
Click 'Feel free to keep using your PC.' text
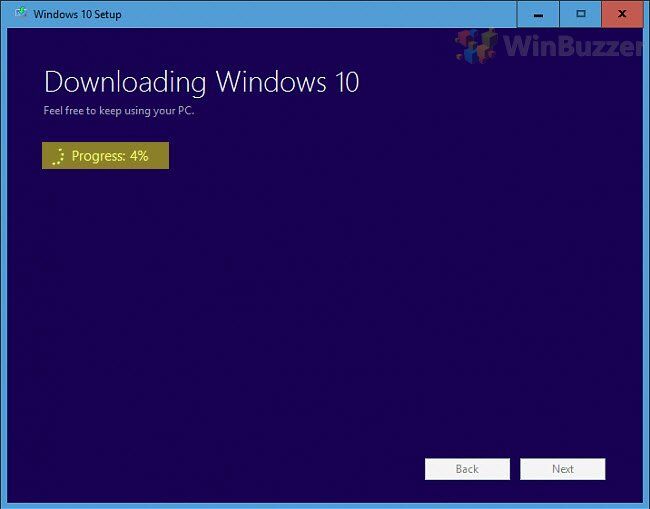coord(119,111)
